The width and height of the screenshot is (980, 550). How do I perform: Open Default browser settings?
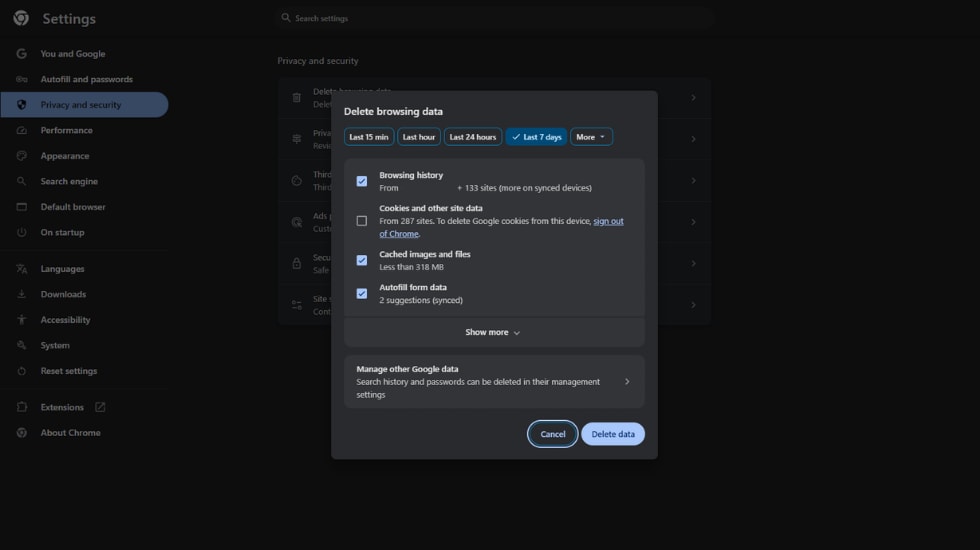[84, 207]
